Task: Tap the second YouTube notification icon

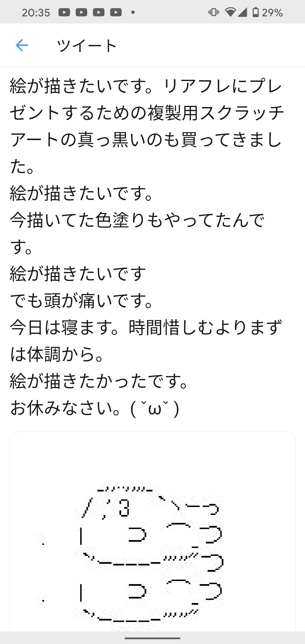Action: (81, 12)
